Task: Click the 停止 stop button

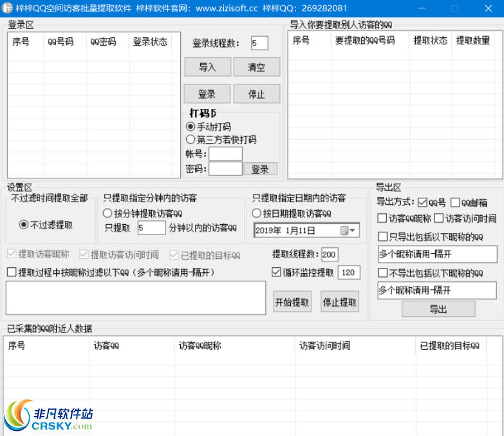Action: click(256, 94)
